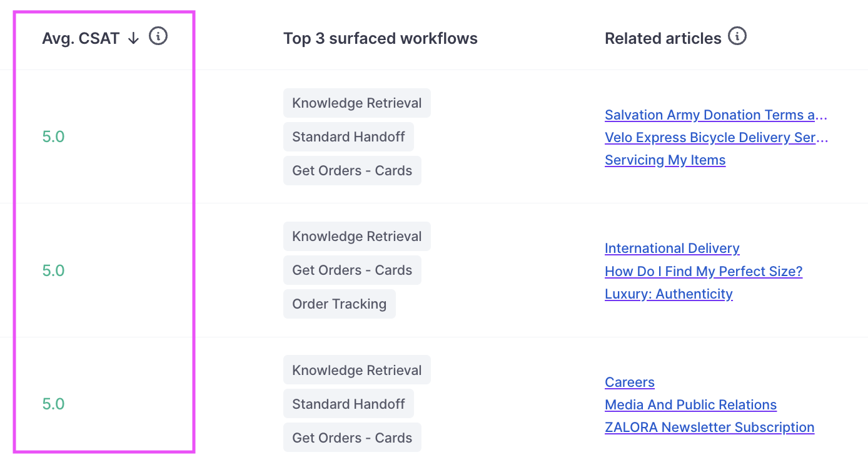
Task: Open the International Delivery article link
Action: point(672,249)
